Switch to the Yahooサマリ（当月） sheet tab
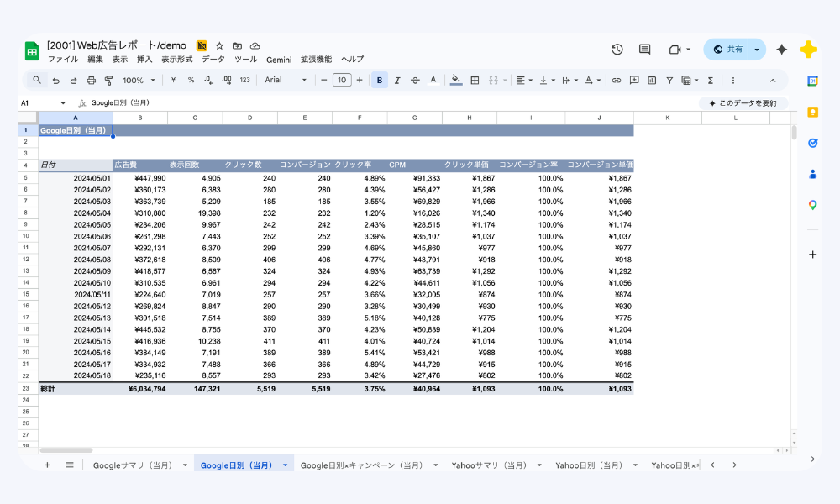840x504 pixels. click(x=489, y=465)
